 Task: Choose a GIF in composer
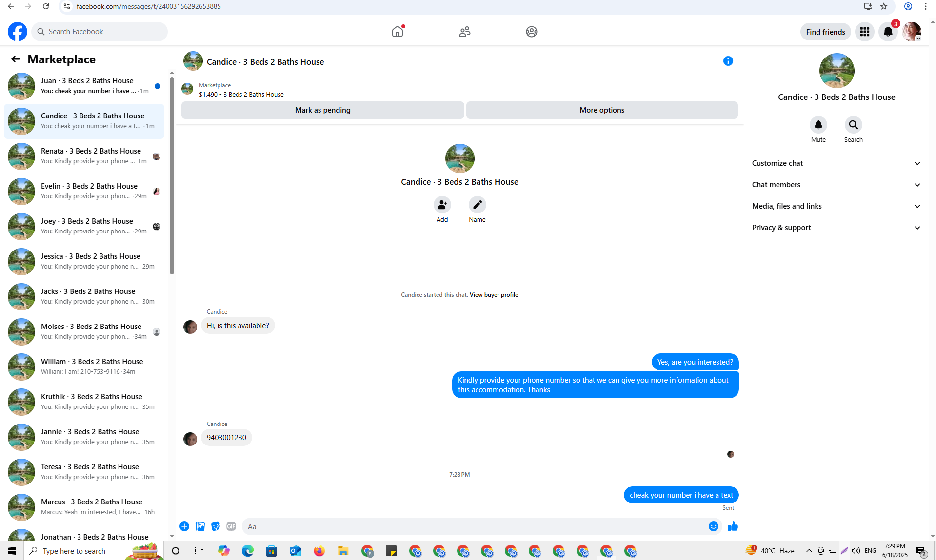pos(231,526)
